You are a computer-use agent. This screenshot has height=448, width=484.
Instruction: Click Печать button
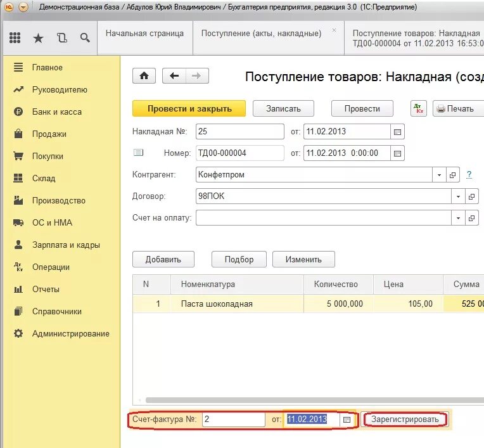point(459,108)
